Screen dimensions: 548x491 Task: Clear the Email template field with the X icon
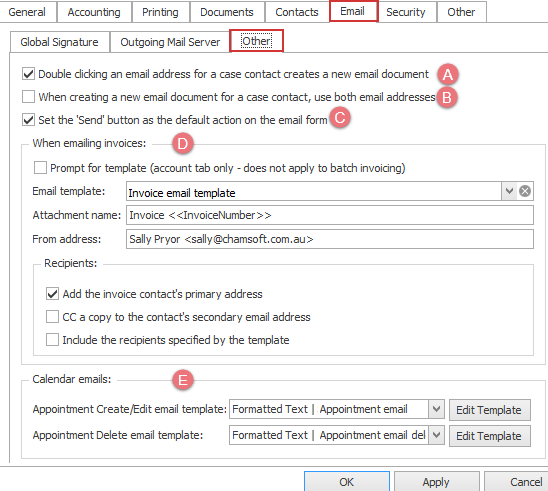525,191
